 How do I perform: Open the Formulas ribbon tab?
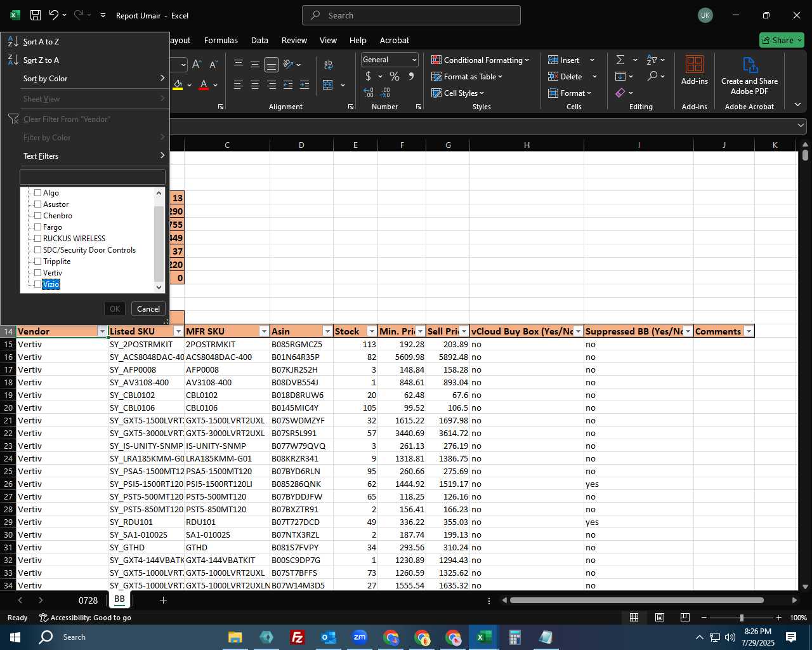click(x=221, y=40)
